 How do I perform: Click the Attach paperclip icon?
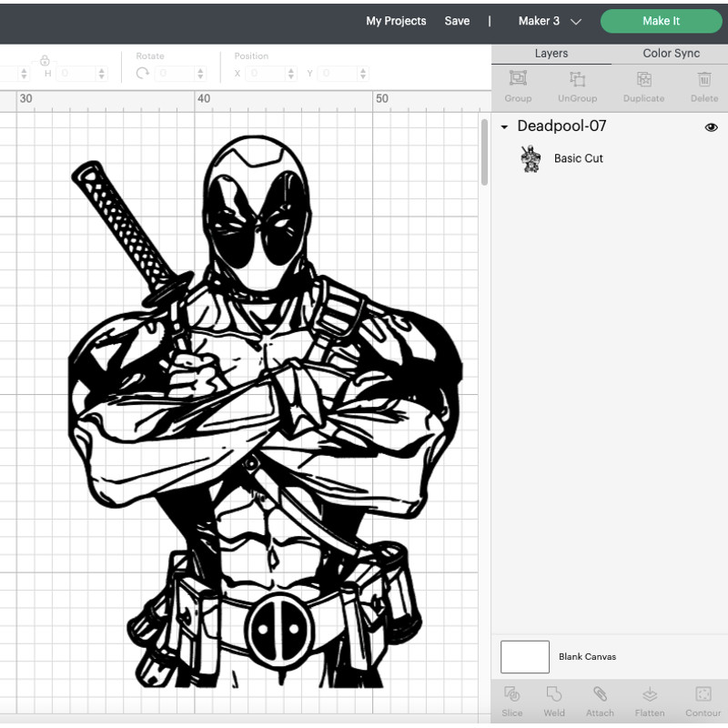tap(600, 694)
